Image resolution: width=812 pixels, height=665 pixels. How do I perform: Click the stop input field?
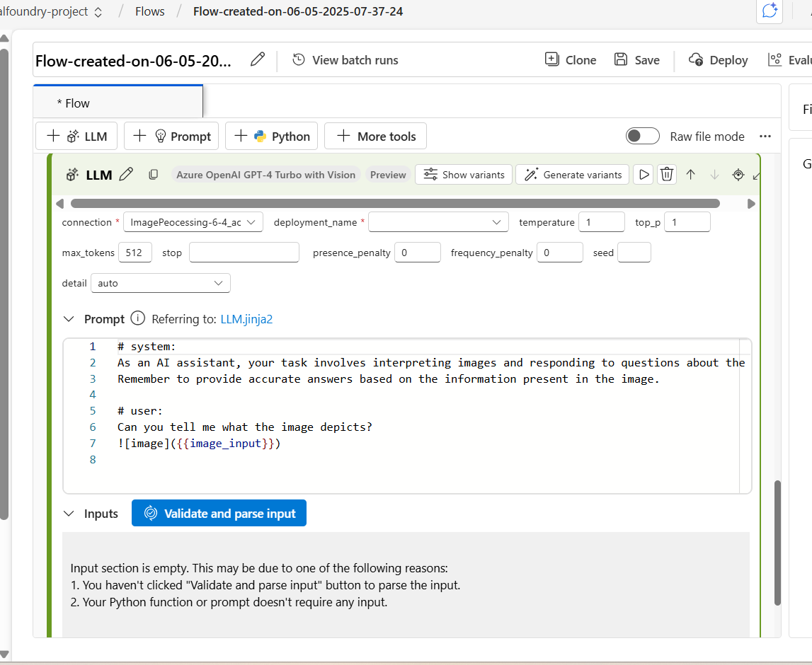244,253
